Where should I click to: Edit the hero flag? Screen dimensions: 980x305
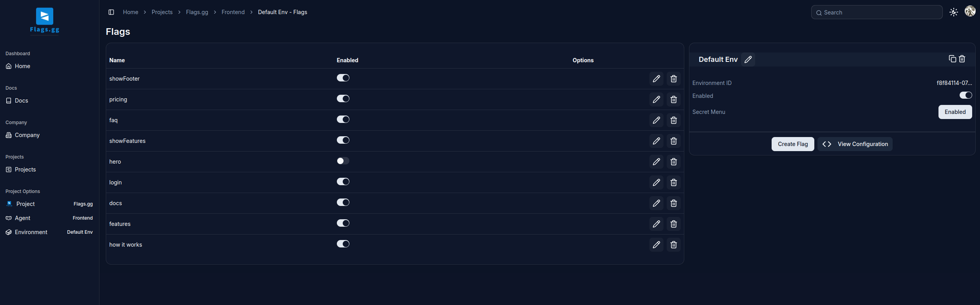pos(656,162)
